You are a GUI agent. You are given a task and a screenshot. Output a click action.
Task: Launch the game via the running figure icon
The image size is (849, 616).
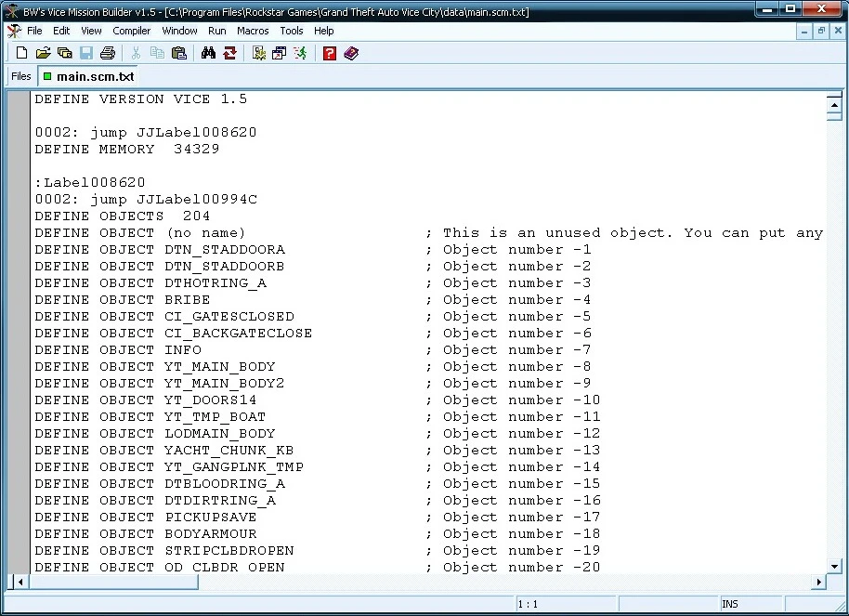(300, 53)
